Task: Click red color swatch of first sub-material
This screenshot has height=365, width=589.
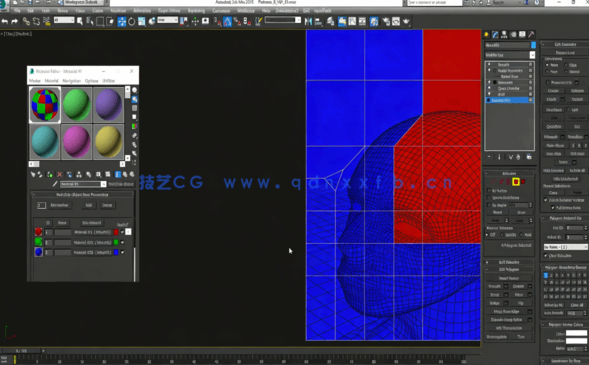Action: [116, 232]
